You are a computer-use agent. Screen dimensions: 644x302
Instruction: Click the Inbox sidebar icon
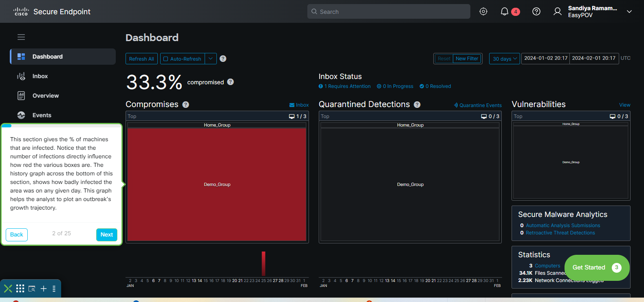21,76
